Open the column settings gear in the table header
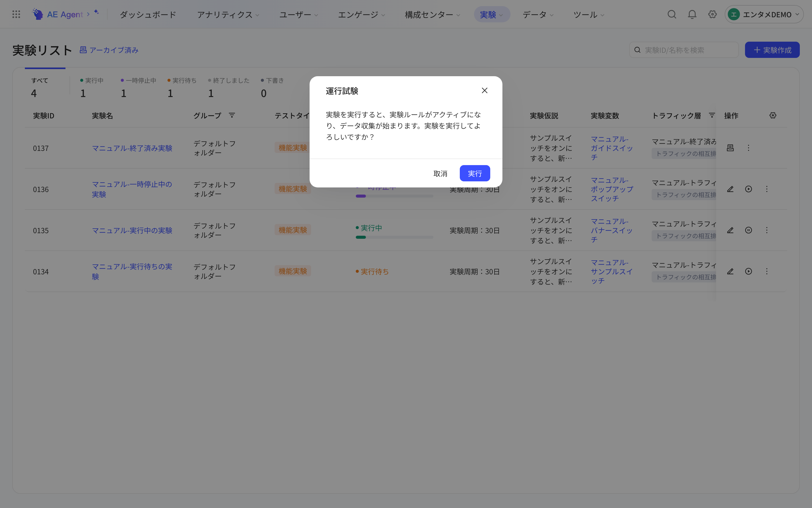Image resolution: width=812 pixels, height=508 pixels. pos(773,115)
